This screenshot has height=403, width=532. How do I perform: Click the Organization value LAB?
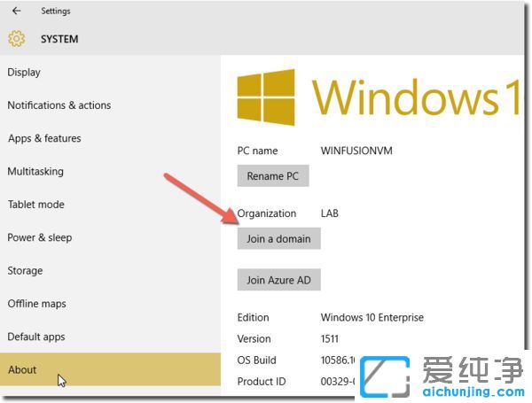tap(330, 213)
